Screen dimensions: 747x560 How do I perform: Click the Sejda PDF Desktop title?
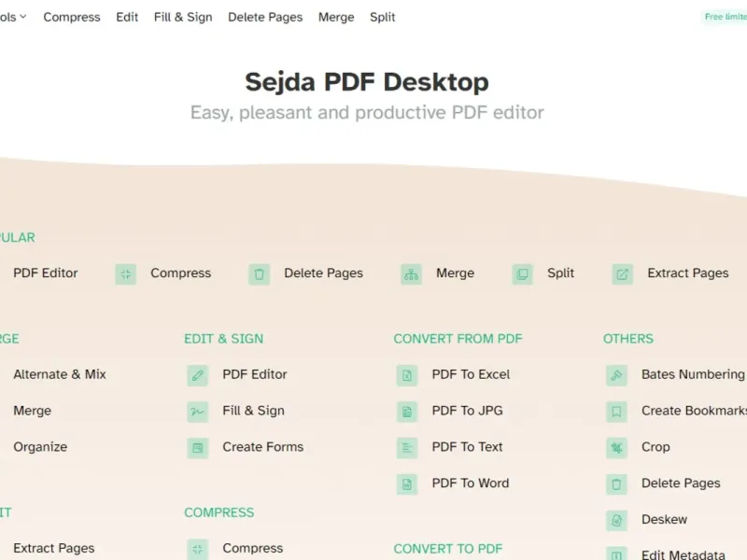coord(367,82)
